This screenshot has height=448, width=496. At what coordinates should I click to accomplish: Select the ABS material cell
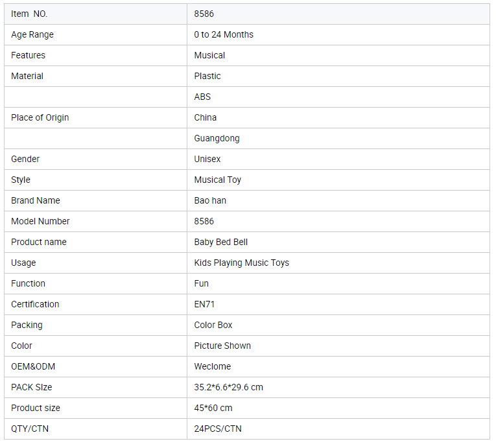(x=202, y=97)
